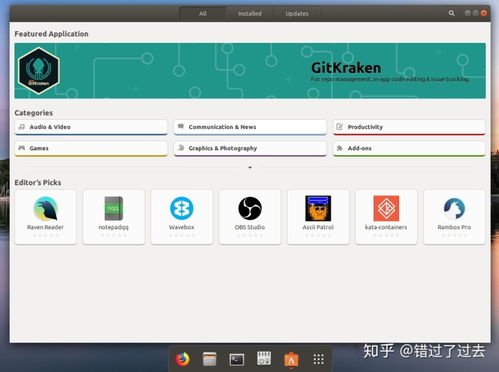This screenshot has height=372, width=499.
Task: Click the Raven Reader app icon
Action: tap(46, 208)
